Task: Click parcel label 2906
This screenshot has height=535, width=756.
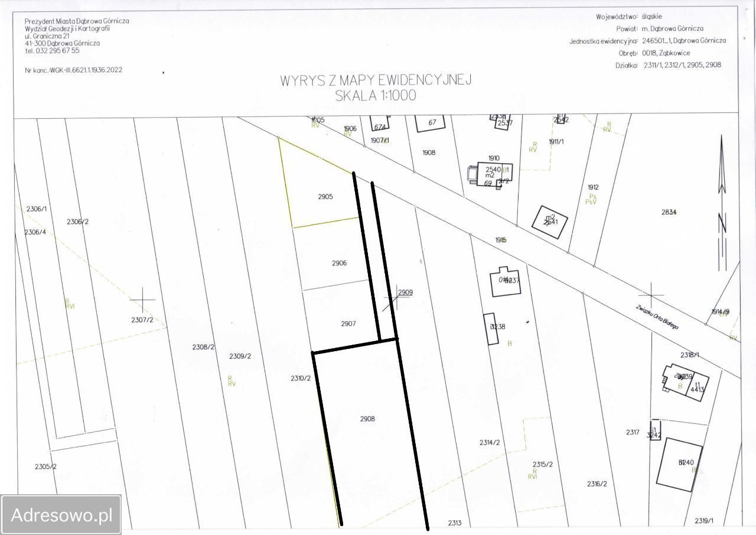Action: tap(339, 263)
